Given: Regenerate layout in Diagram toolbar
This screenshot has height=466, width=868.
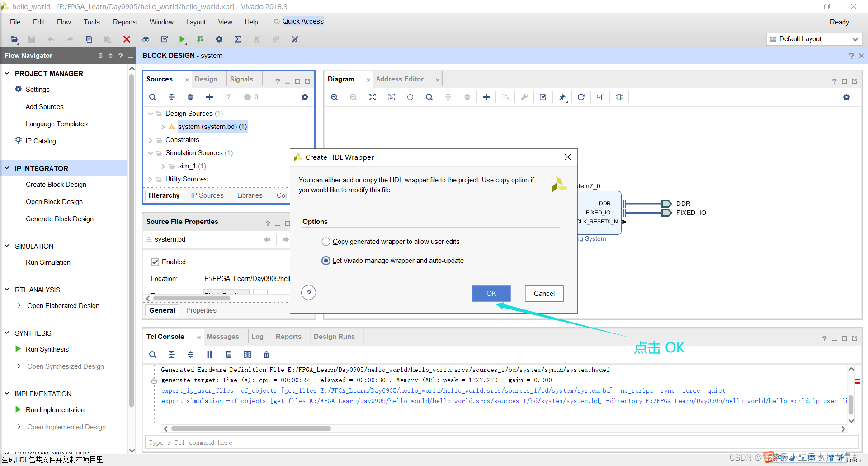Looking at the screenshot, I should (x=581, y=97).
